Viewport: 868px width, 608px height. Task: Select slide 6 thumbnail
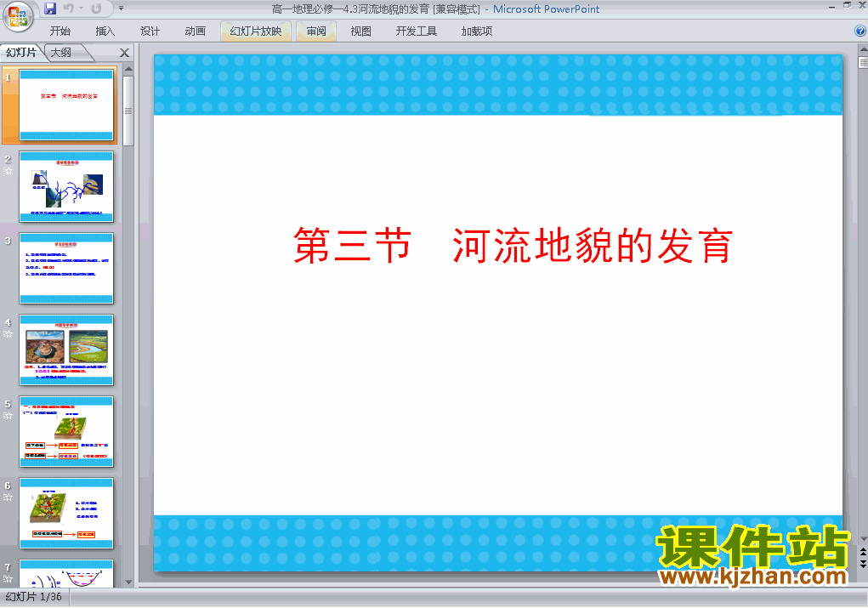[x=66, y=514]
